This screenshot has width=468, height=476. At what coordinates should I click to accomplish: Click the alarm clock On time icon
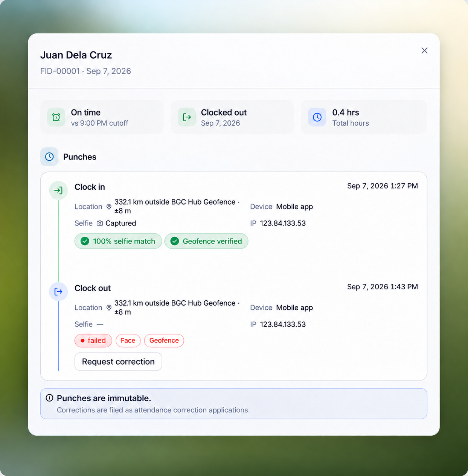pos(56,117)
